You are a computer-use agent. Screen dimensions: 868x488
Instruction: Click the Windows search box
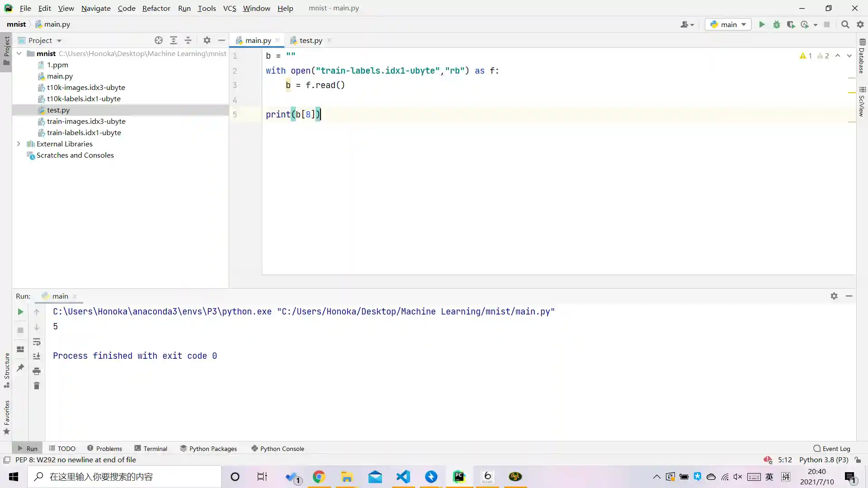click(x=124, y=477)
